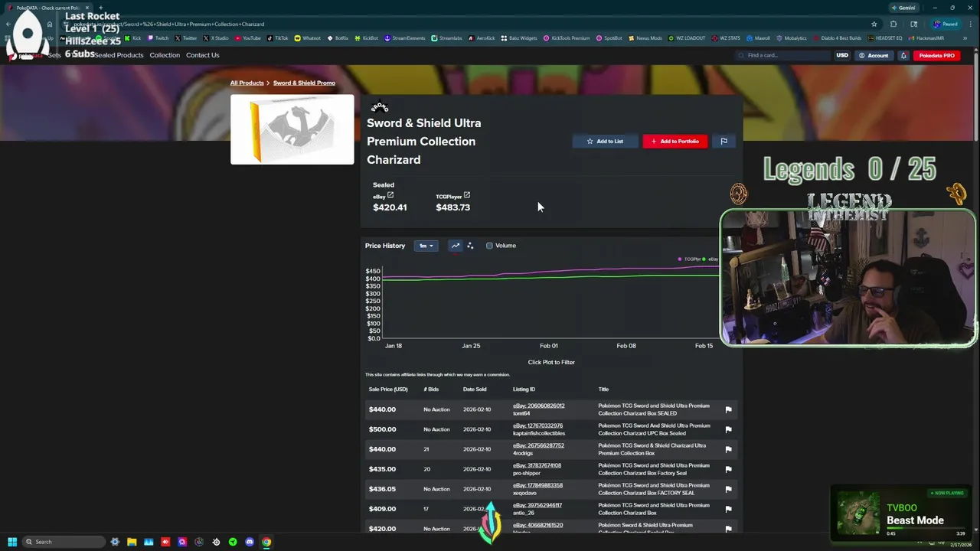980x551 pixels.
Task: Flag the $420.00 sale listing
Action: tap(728, 529)
